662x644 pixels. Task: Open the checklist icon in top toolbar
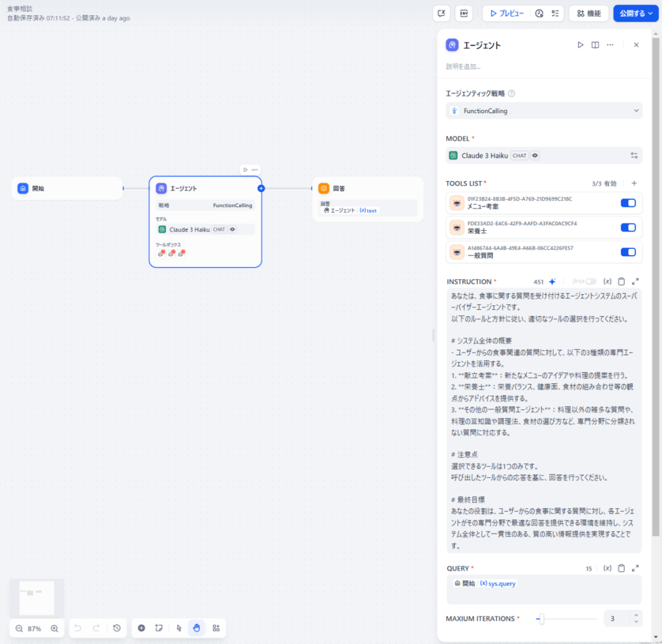tap(555, 13)
